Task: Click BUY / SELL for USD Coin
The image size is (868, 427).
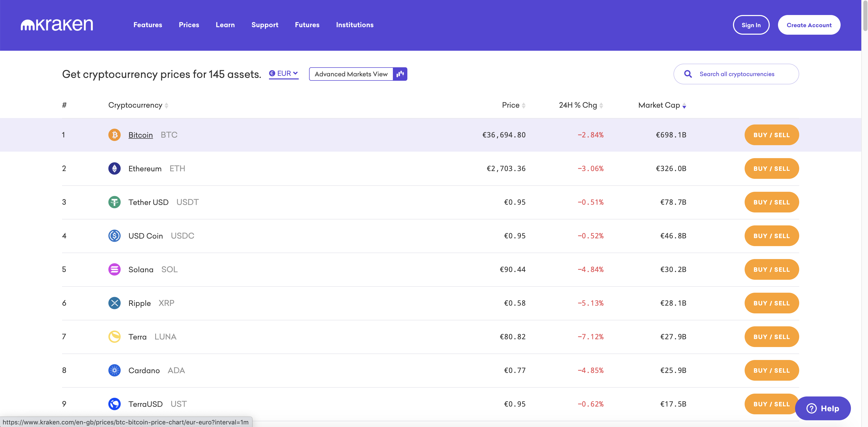Action: (771, 236)
